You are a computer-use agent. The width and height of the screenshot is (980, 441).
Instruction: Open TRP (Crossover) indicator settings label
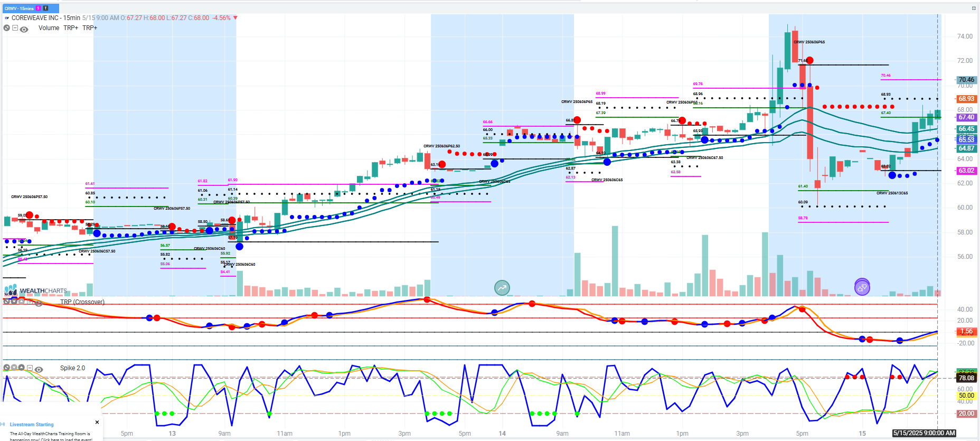(x=82, y=302)
